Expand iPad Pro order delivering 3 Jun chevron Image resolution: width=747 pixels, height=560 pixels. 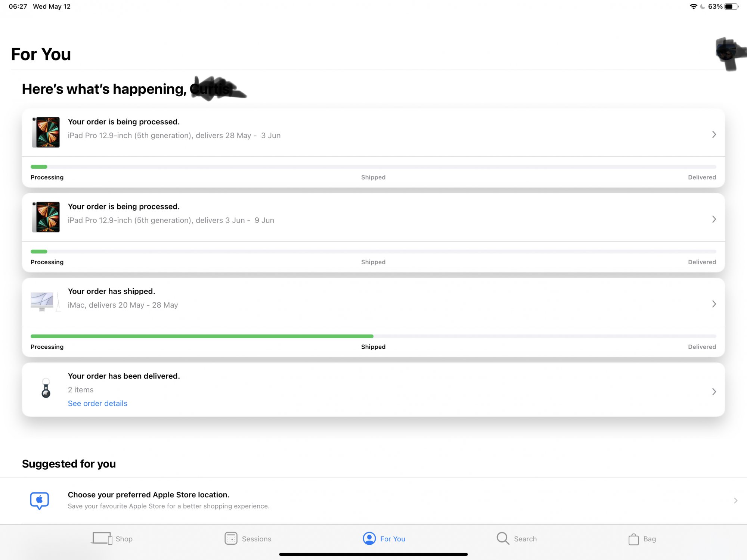[x=714, y=219]
